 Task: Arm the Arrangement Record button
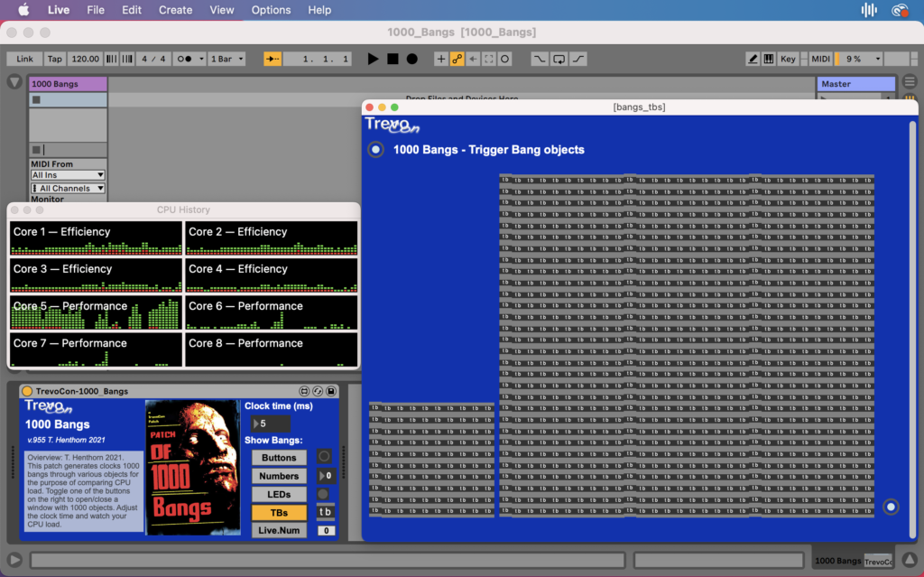(411, 59)
